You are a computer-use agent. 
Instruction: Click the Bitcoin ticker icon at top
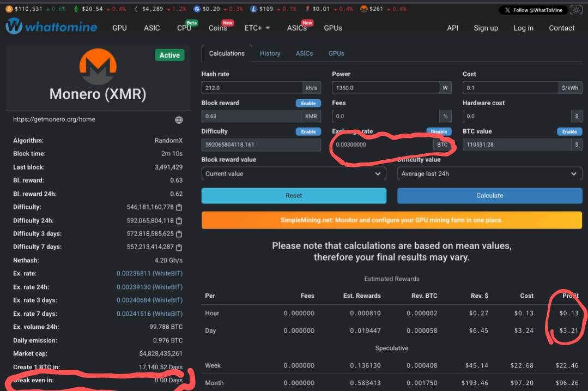(9, 9)
